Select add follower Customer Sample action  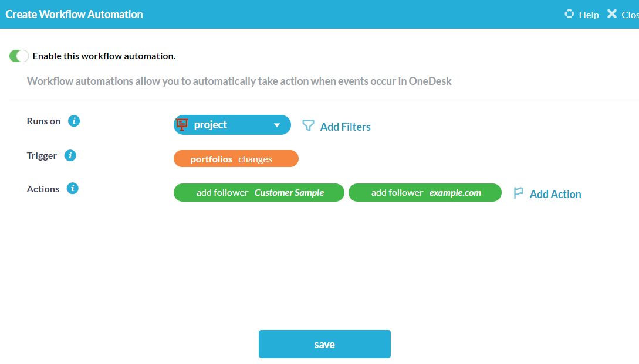[x=259, y=193]
